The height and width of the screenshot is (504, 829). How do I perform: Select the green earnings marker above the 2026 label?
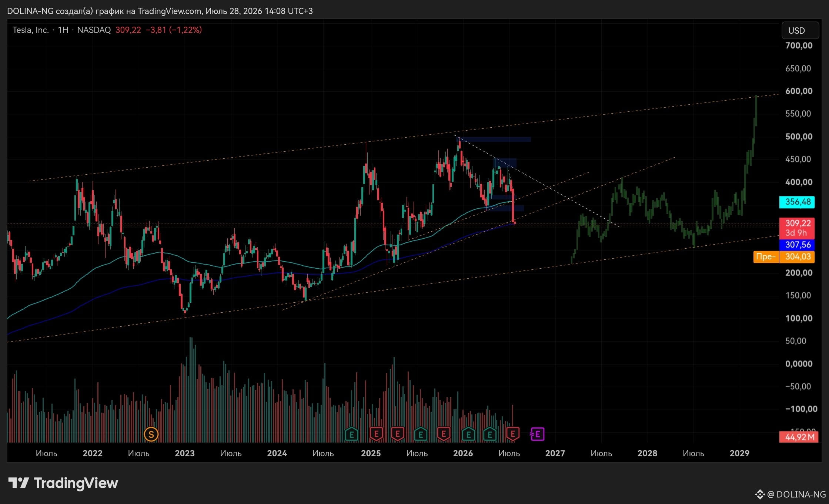(x=468, y=434)
